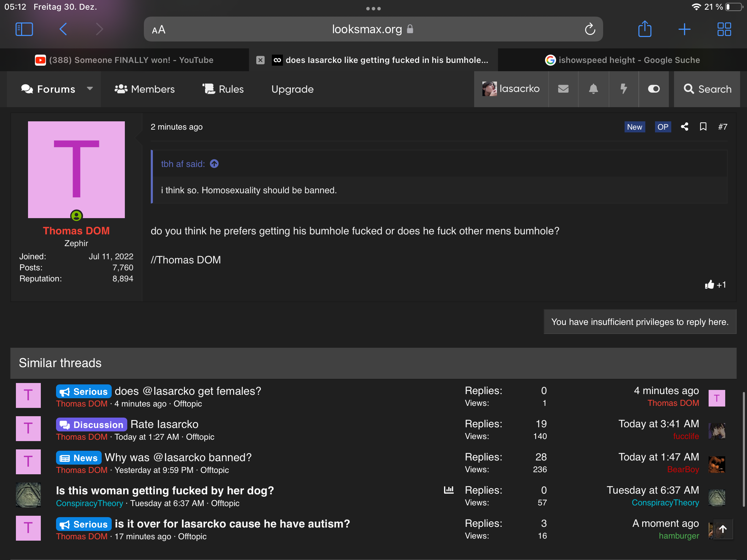Click Search in the nav bar
Image resolution: width=747 pixels, height=560 pixels.
(x=707, y=89)
